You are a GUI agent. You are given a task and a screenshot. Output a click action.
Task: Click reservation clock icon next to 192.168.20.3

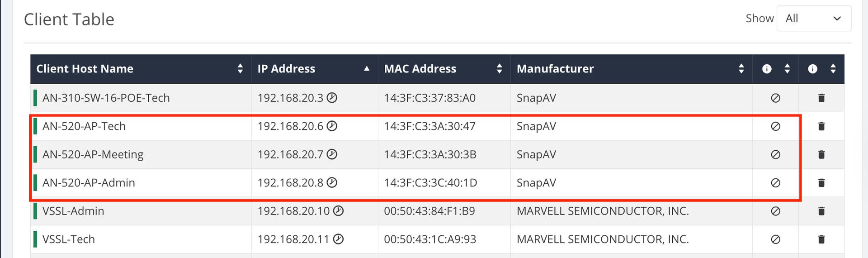pyautogui.click(x=332, y=98)
